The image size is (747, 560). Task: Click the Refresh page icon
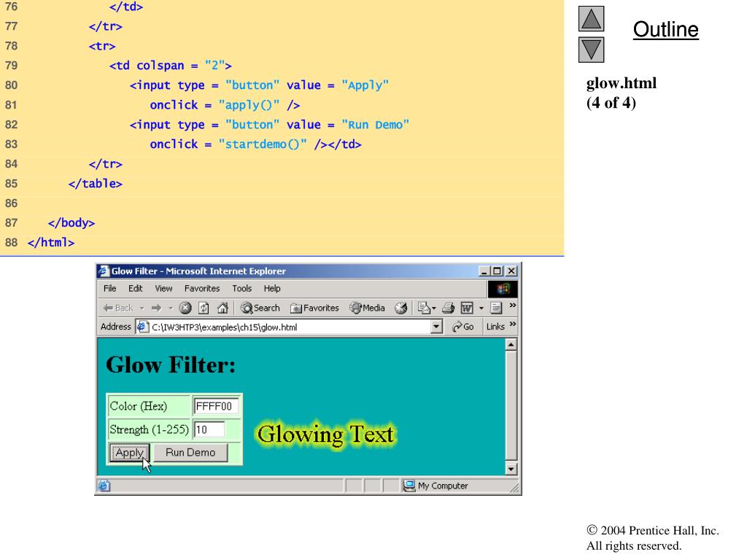click(x=204, y=308)
